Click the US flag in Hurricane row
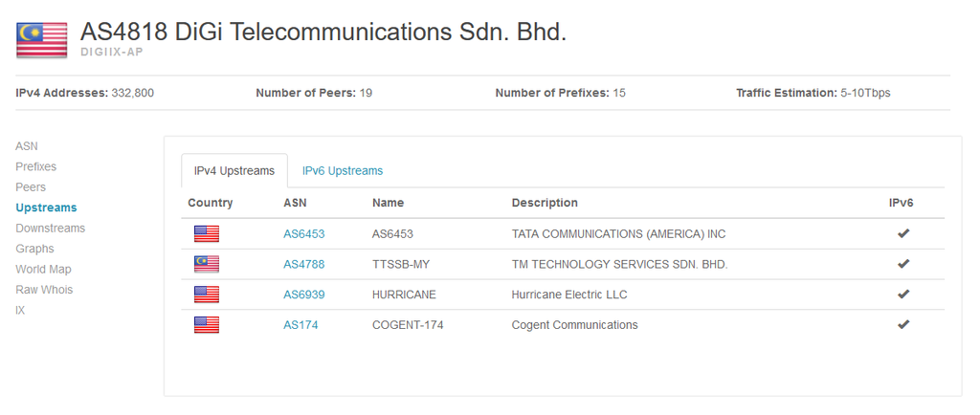This screenshot has height=415, width=980. click(207, 295)
